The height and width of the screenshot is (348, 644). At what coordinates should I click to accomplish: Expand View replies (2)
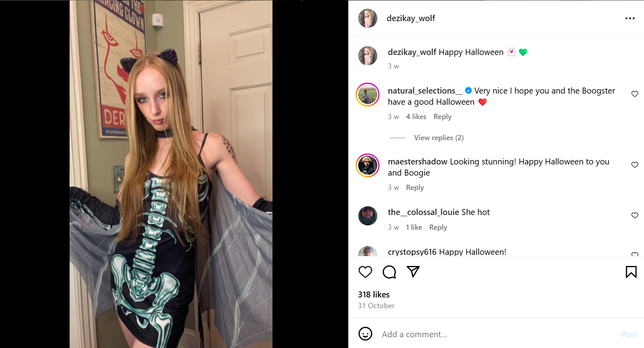click(x=439, y=138)
